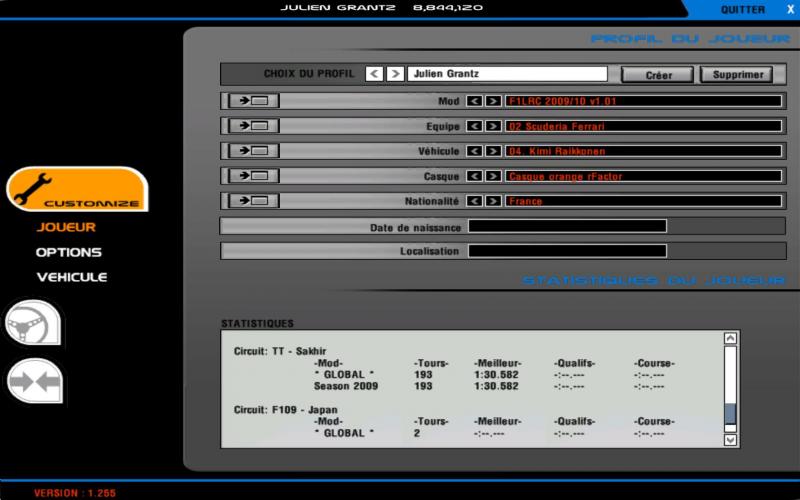Click the Equipe row list icon button
This screenshot has height=500, width=800.
pos(254,126)
